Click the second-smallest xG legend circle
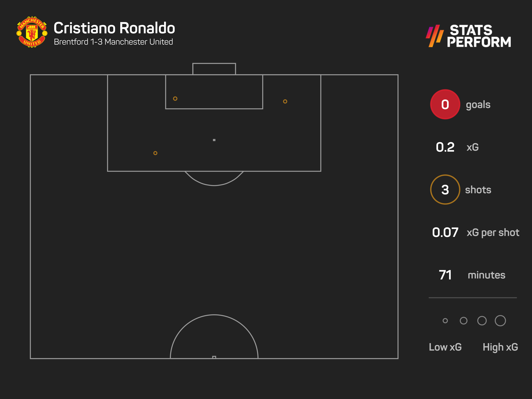Screen dimensions: 532x399 [464, 321]
